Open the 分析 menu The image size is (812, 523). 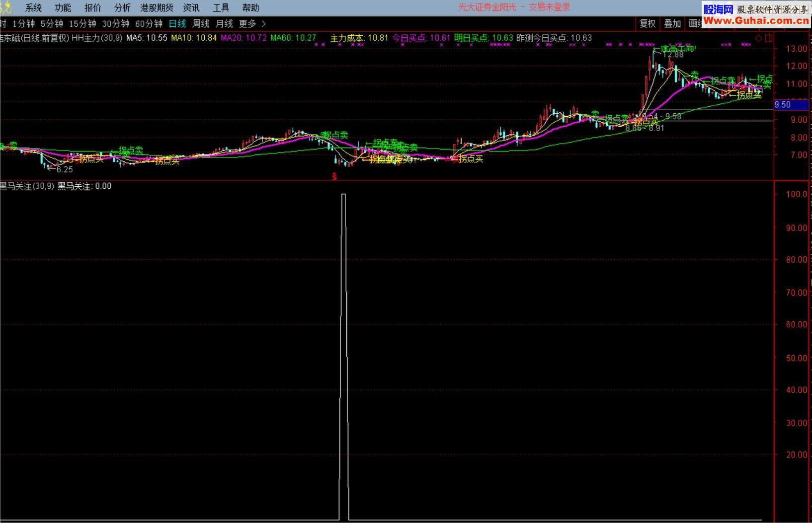pos(122,7)
